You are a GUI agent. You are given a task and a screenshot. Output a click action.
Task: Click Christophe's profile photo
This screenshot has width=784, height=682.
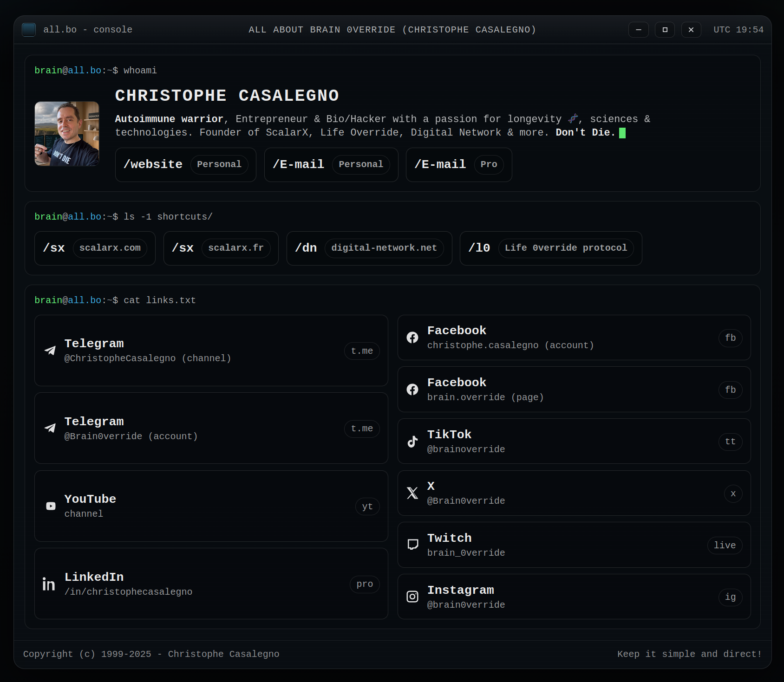click(67, 134)
